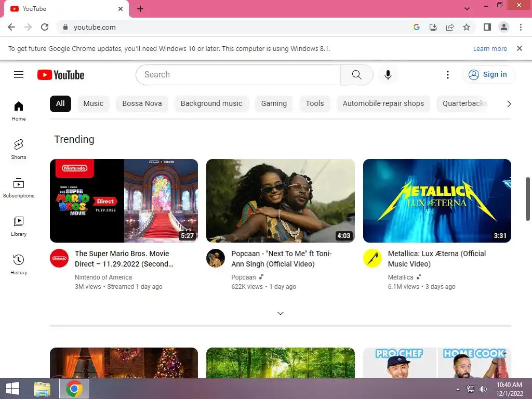Show more category chips with right arrow
This screenshot has width=532, height=399.
509,104
